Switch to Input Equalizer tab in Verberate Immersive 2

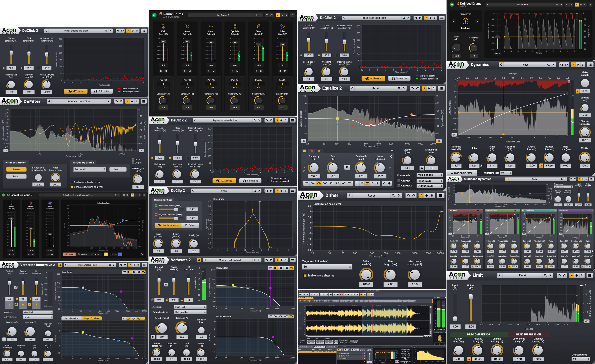point(72,318)
